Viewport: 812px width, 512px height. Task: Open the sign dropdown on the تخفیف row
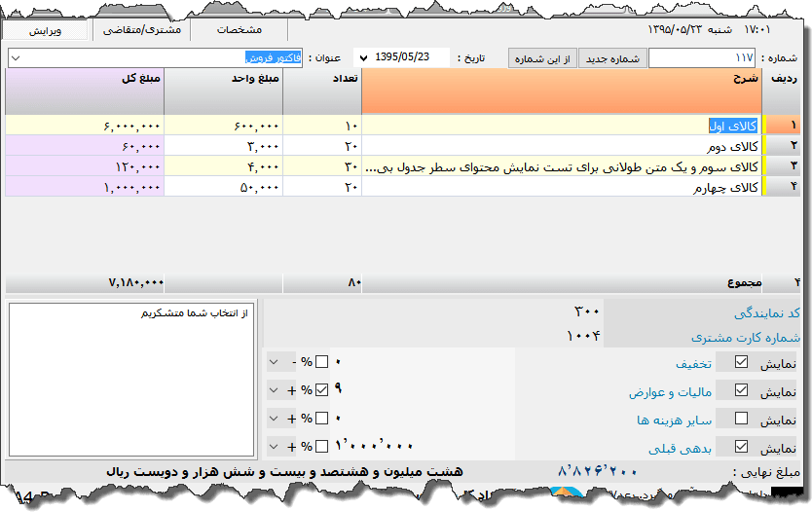tap(274, 363)
